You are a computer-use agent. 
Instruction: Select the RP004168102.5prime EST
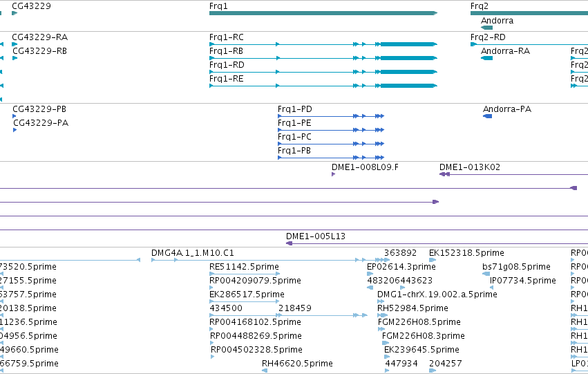pyautogui.click(x=211, y=329)
